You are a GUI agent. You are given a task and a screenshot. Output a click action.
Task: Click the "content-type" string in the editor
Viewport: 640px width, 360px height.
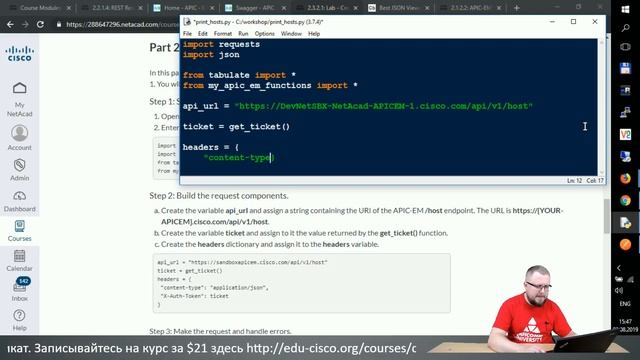[238, 158]
